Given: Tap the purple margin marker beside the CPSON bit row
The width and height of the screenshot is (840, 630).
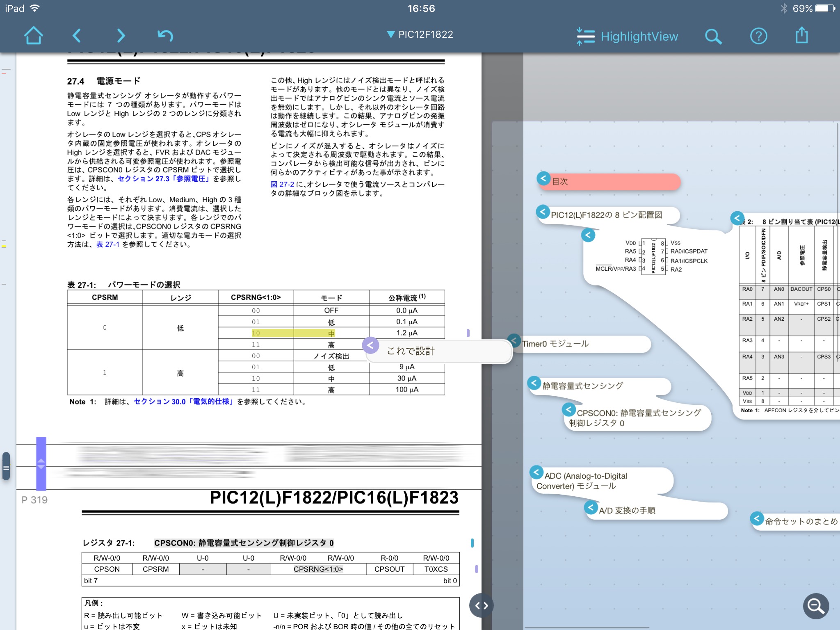Looking at the screenshot, I should coord(476,569).
